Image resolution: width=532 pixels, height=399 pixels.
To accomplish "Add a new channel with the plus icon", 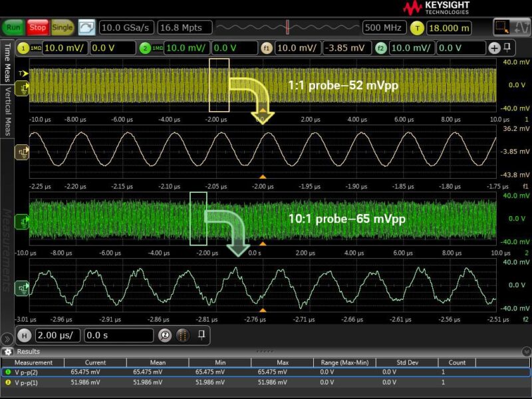I will pos(494,48).
